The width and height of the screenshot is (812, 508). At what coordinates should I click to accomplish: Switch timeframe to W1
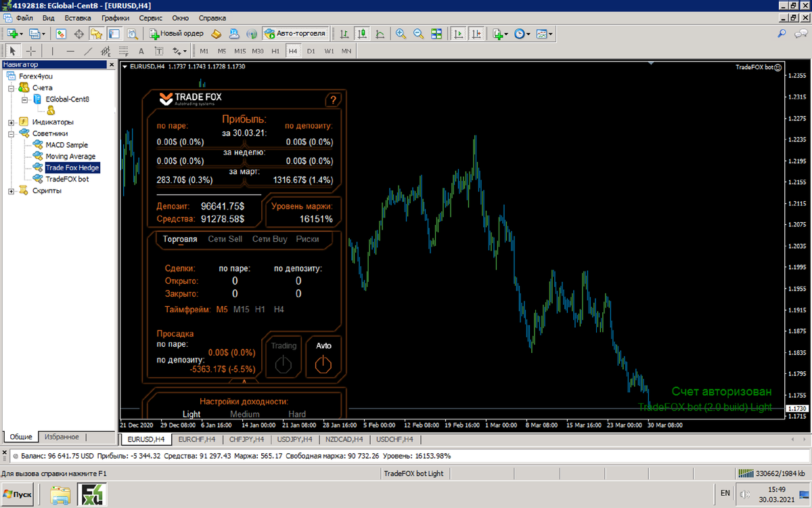[329, 51]
